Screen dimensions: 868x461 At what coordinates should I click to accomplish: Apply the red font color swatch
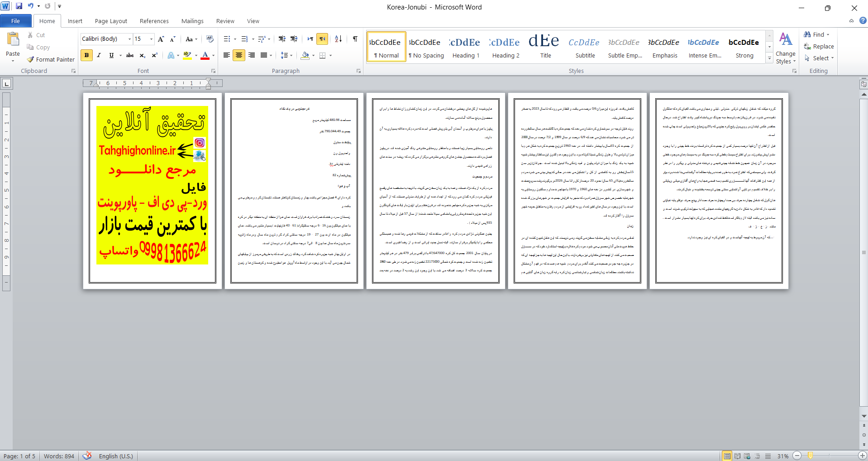click(x=205, y=55)
